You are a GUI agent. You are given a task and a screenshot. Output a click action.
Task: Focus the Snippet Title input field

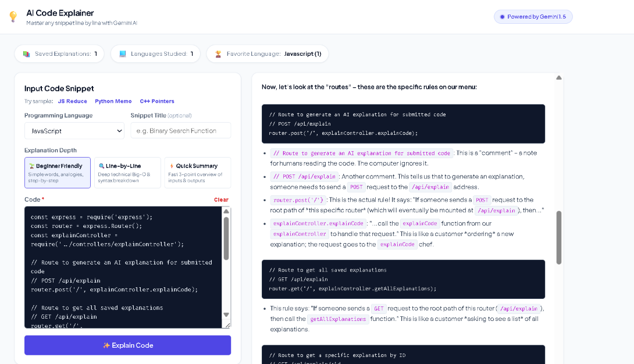point(181,131)
